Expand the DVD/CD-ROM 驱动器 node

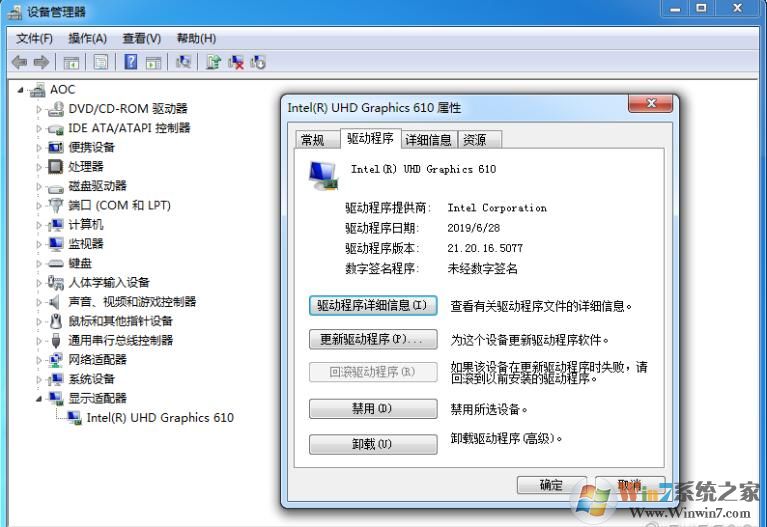[39, 109]
